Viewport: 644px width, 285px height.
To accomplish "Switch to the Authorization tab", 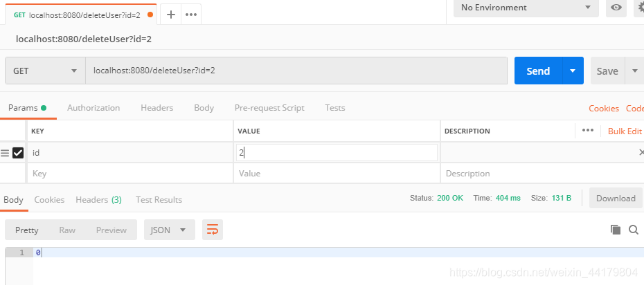I will 93,108.
